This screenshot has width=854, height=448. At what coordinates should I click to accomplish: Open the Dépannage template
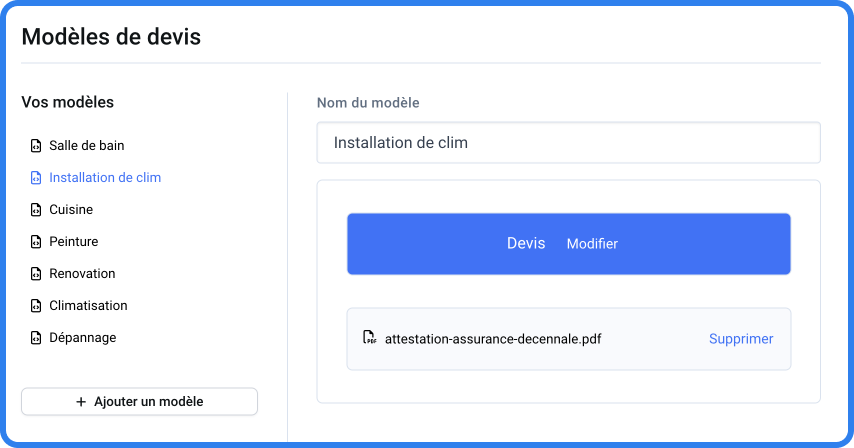click(83, 338)
